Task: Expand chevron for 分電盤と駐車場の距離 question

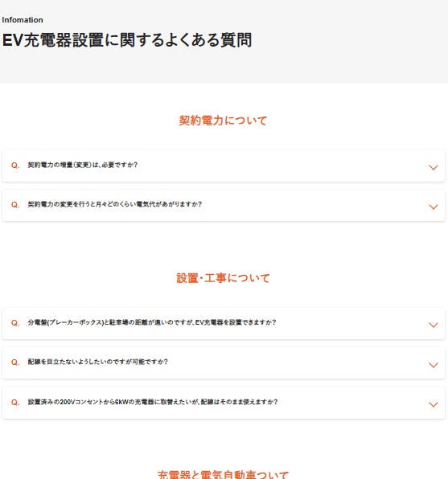Action: (434, 325)
